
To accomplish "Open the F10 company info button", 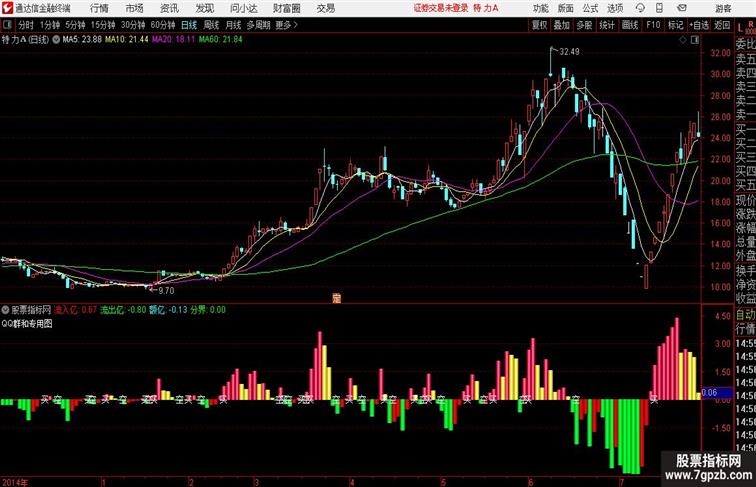I will [x=653, y=25].
